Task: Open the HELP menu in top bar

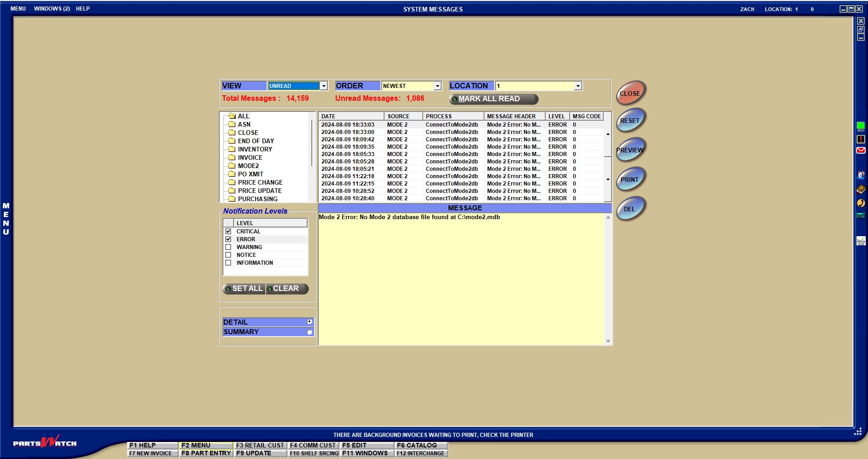Action: 83,9
